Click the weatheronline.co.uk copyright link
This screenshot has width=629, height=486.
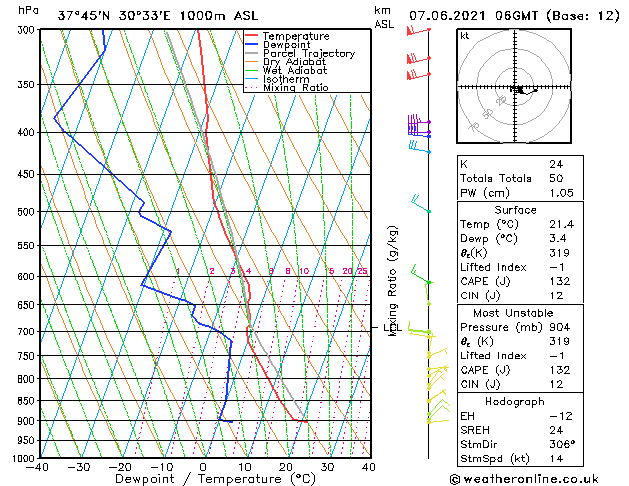click(524, 479)
